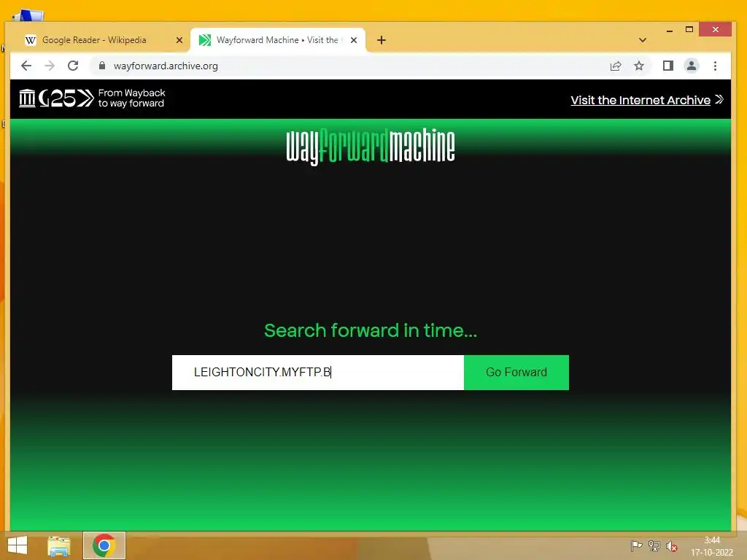Click the Chrome taskbar icon
Image resolution: width=747 pixels, height=560 pixels.
pos(104,545)
